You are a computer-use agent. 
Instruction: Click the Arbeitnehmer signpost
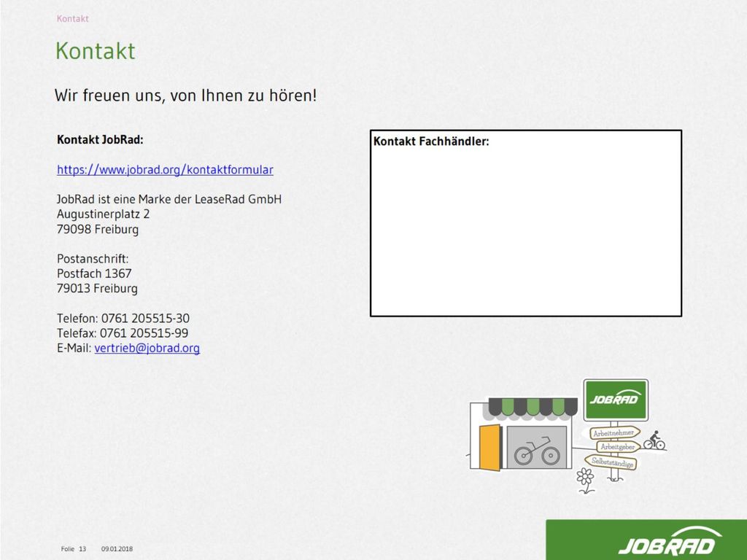(x=614, y=433)
